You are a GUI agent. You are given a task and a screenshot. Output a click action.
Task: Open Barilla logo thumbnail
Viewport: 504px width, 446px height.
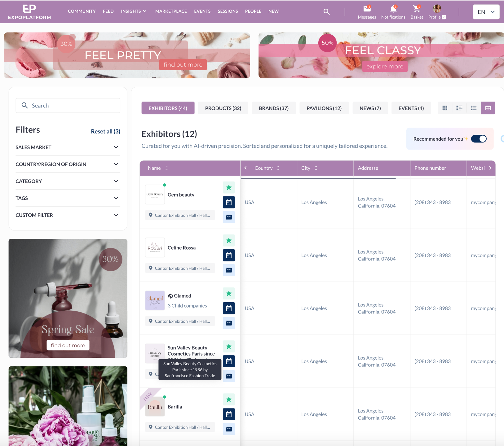tap(155, 407)
